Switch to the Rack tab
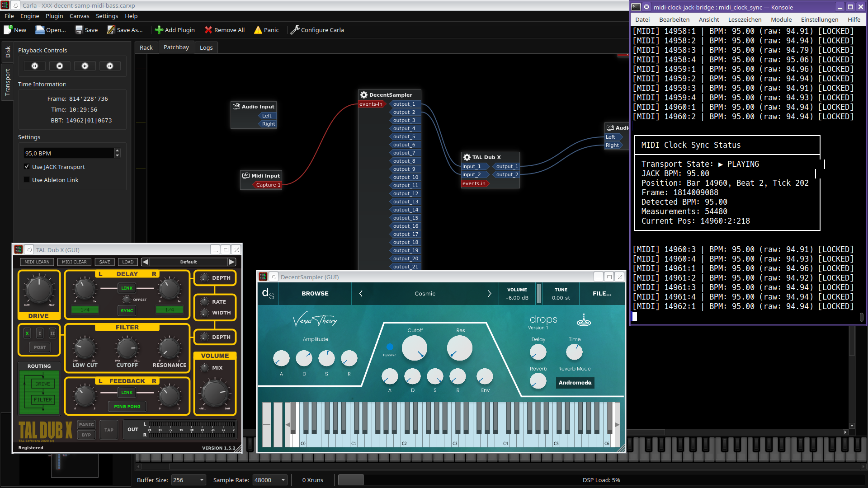The image size is (868, 488). coord(146,47)
